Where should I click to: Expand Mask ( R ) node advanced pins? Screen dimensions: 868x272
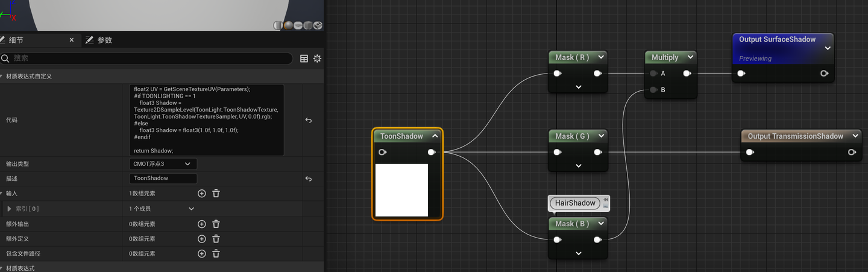tap(579, 87)
